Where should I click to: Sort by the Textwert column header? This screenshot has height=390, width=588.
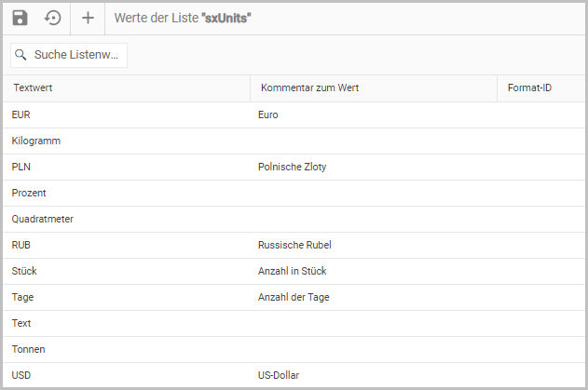tap(32, 88)
